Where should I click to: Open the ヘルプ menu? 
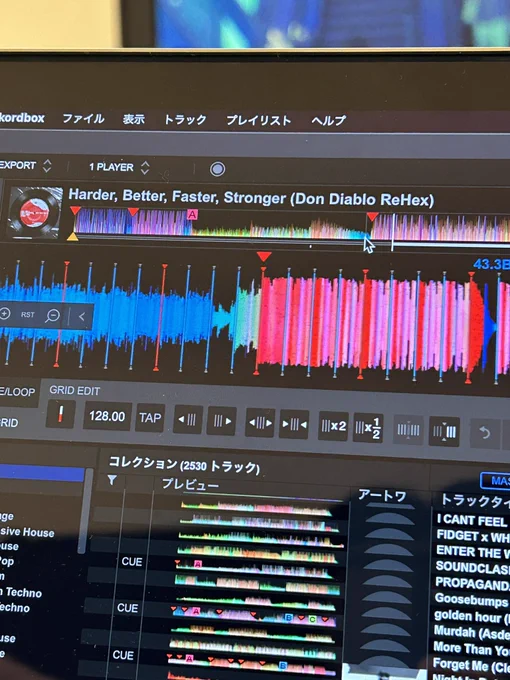coord(329,121)
